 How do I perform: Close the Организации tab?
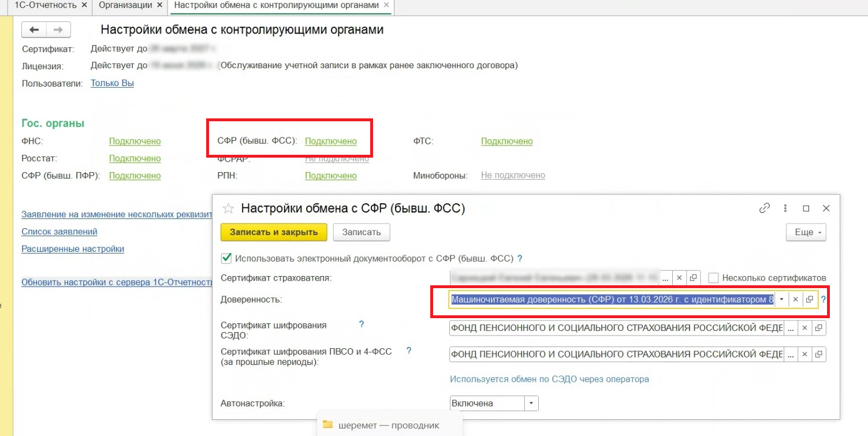tap(161, 5)
